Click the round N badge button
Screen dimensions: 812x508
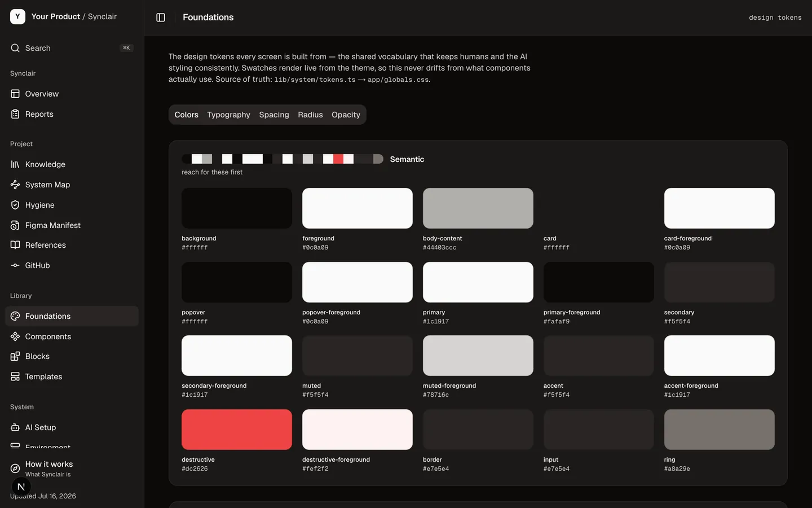(21, 487)
